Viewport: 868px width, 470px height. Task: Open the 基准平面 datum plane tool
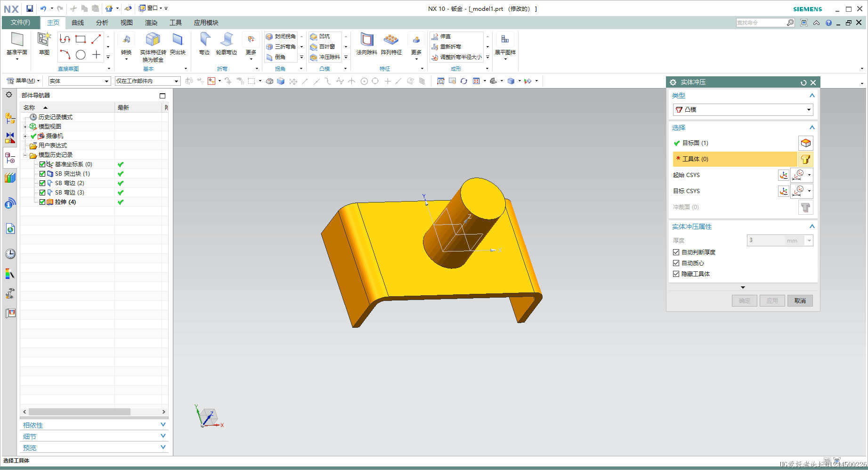[17, 44]
